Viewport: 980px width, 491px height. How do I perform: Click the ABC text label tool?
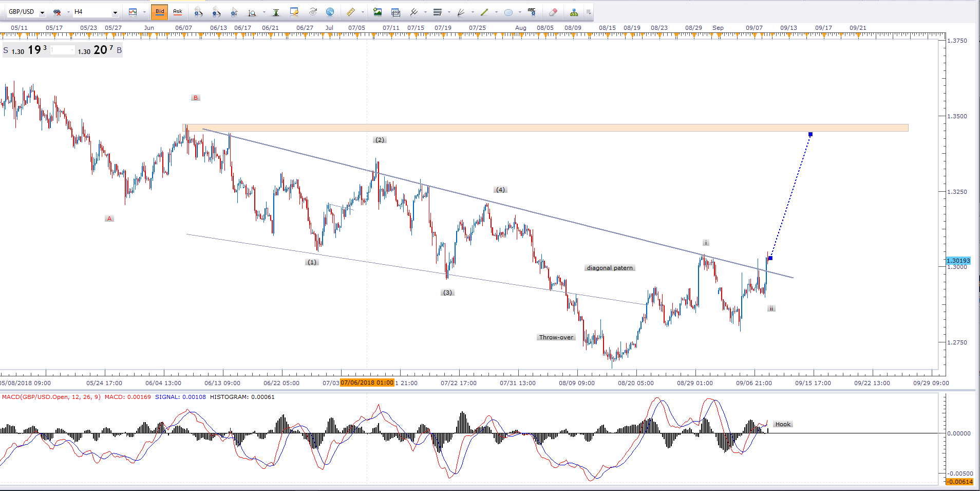point(532,12)
